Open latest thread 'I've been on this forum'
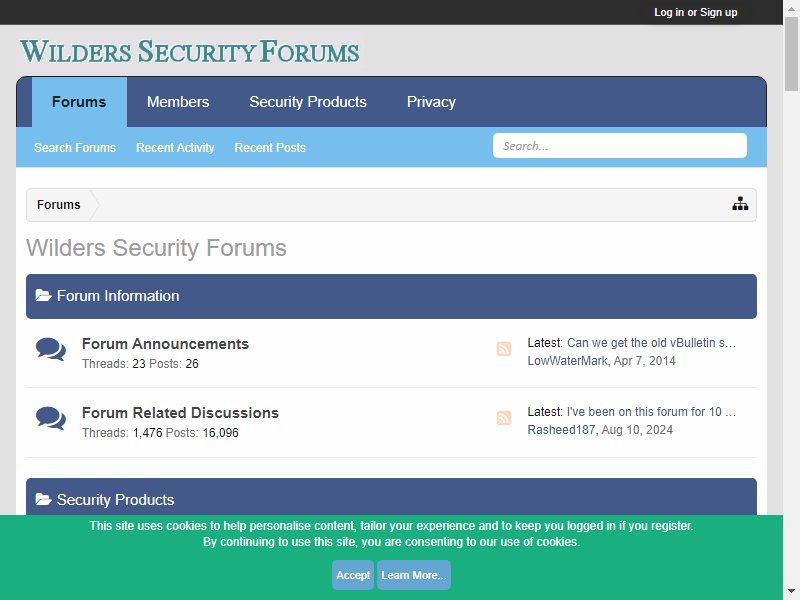The image size is (800, 600). [x=652, y=412]
